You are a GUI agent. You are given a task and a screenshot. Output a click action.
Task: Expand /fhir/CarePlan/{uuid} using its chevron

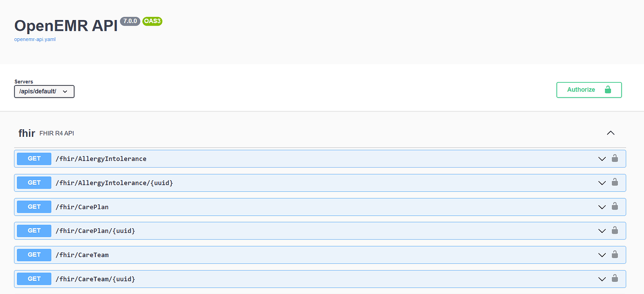[602, 230]
